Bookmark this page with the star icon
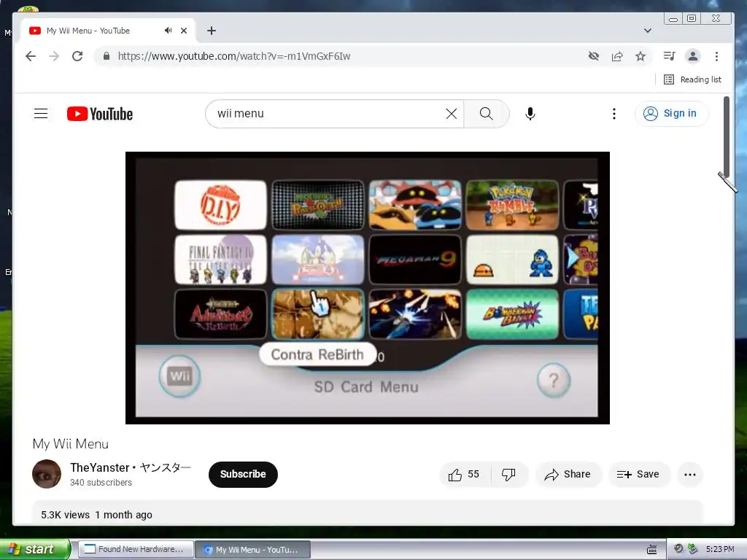The width and height of the screenshot is (747, 560). [x=640, y=56]
